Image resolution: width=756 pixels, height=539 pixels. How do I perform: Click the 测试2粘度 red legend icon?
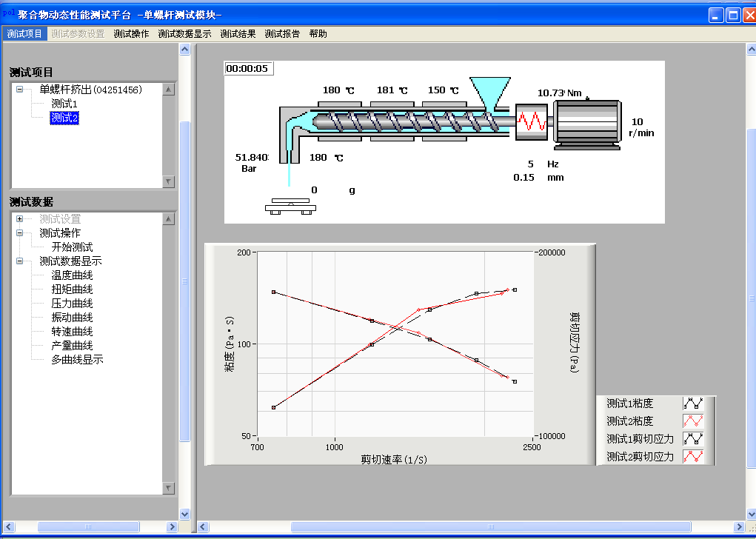(x=693, y=421)
